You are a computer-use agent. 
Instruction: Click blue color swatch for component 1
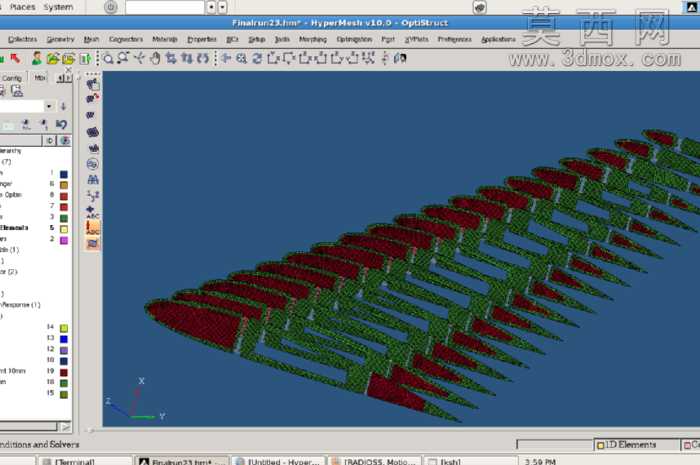(x=64, y=174)
